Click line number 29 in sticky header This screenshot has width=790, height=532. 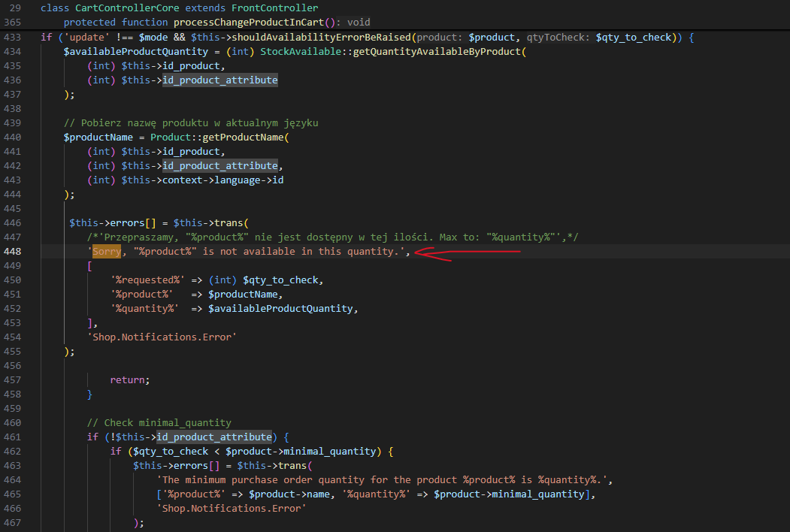tap(15, 8)
